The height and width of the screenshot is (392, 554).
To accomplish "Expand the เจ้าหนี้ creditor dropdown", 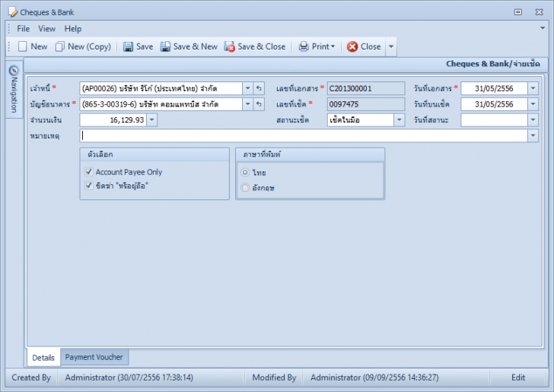I will [247, 88].
